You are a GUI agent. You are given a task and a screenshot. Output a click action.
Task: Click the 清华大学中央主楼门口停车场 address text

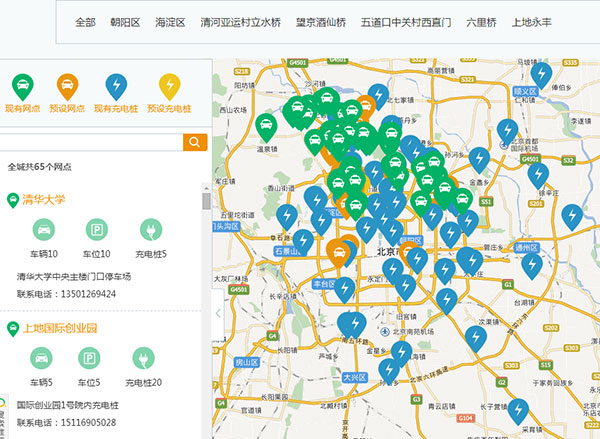[74, 276]
